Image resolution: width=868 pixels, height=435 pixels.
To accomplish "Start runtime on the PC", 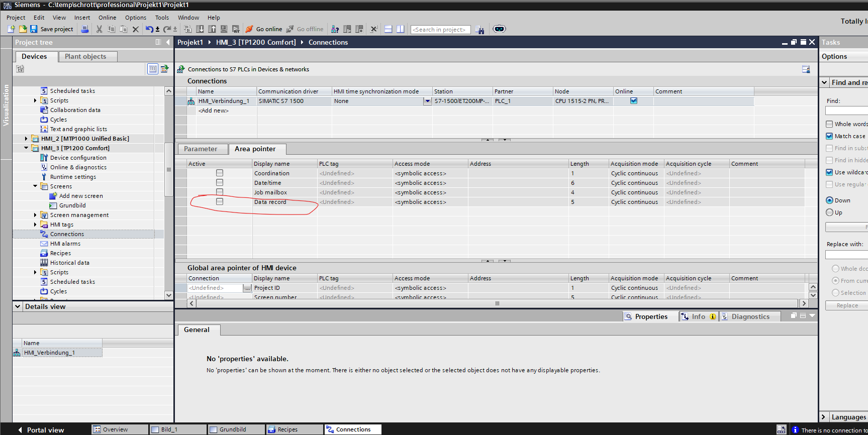I will 236,29.
